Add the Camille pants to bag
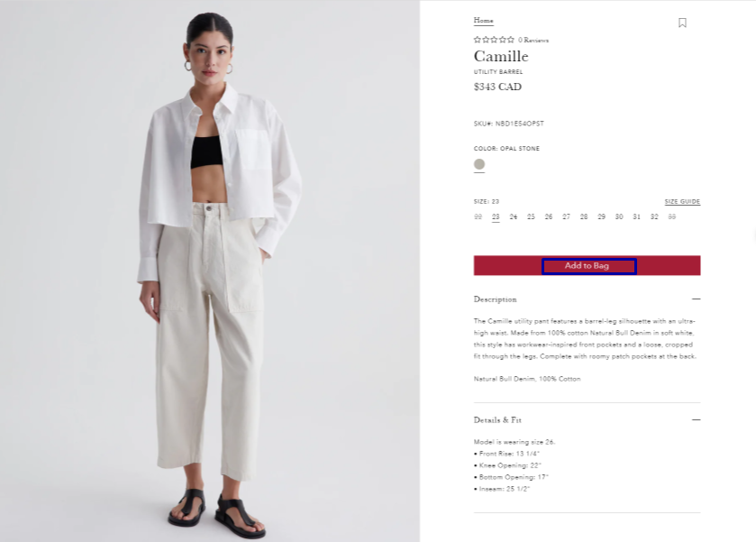 click(x=587, y=265)
